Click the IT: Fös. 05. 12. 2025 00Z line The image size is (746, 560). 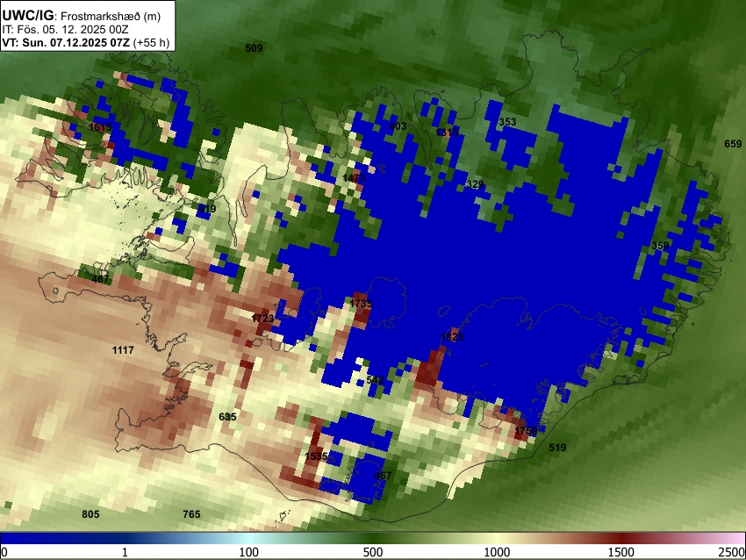coord(65,30)
